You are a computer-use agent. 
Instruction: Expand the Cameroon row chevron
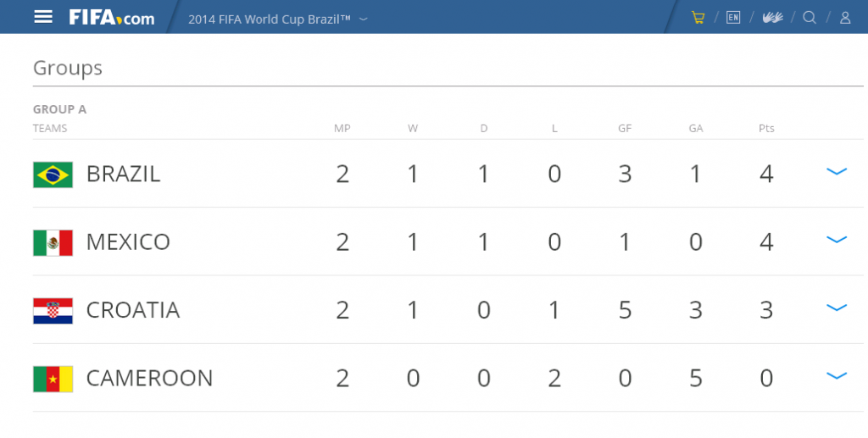(x=837, y=375)
